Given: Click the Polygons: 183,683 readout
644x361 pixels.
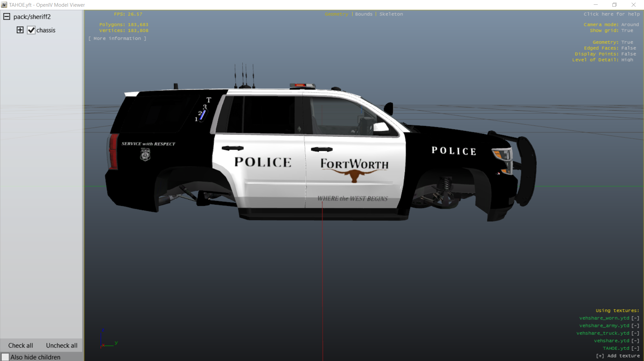Looking at the screenshot, I should pyautogui.click(x=124, y=24).
